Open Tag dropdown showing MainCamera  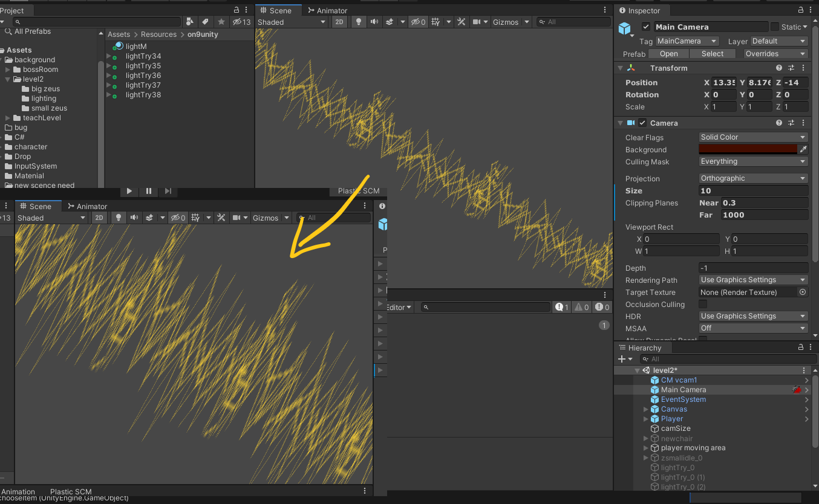coord(688,41)
